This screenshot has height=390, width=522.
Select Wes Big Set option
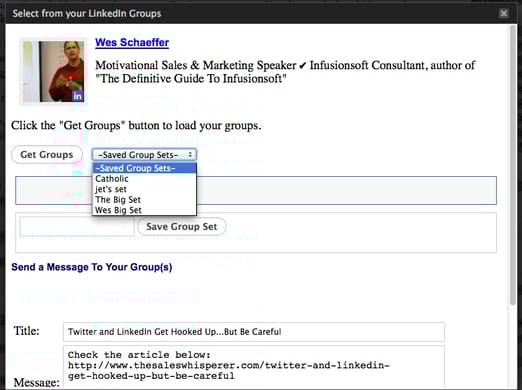pyautogui.click(x=144, y=210)
